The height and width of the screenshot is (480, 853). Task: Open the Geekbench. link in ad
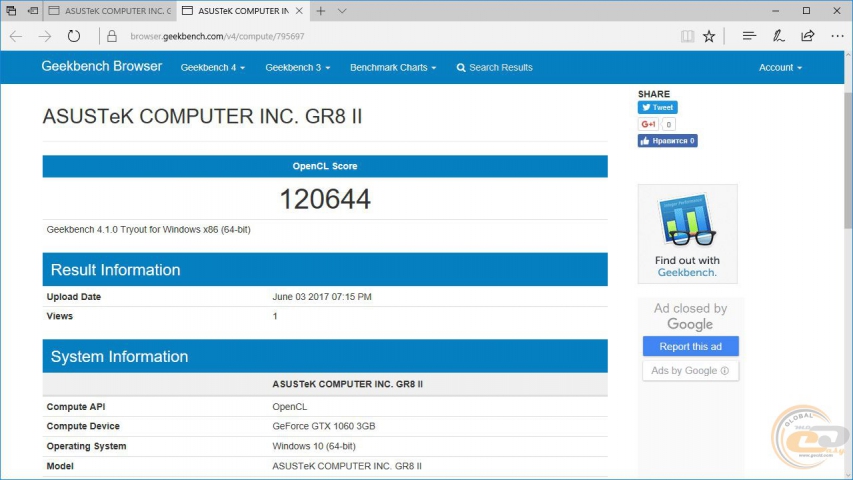click(x=687, y=273)
